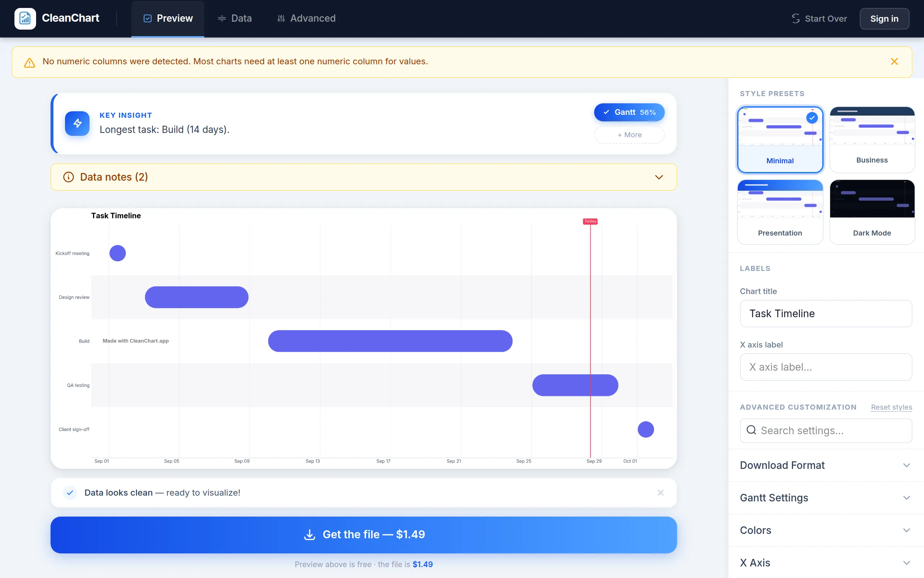
Task: Dismiss the Data looks clean message
Action: tap(661, 493)
